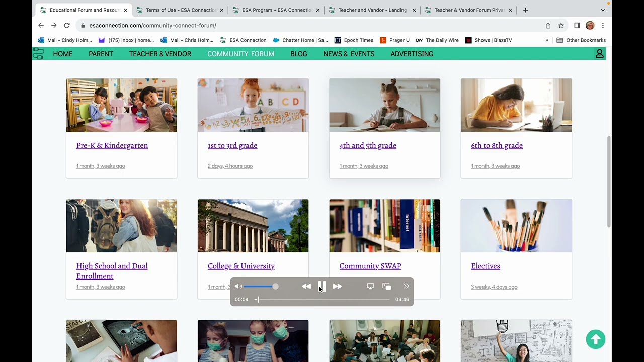Click the user account icon in green navbar

click(x=599, y=54)
